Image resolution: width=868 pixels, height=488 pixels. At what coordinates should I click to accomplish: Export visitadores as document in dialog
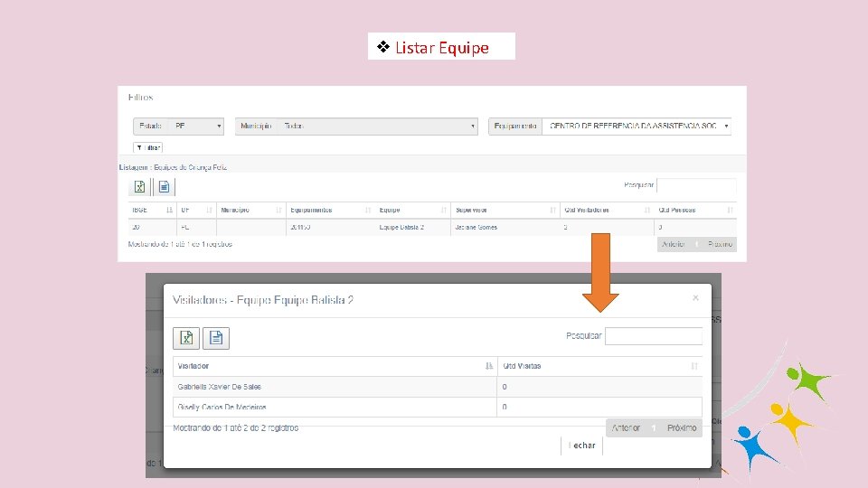coord(216,338)
